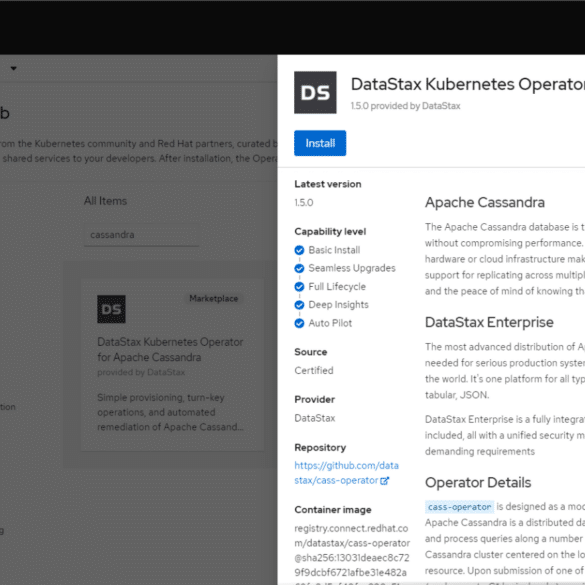Click the 'Seamless Upgrades' capability text
Screen dimensions: 585x585
(352, 268)
